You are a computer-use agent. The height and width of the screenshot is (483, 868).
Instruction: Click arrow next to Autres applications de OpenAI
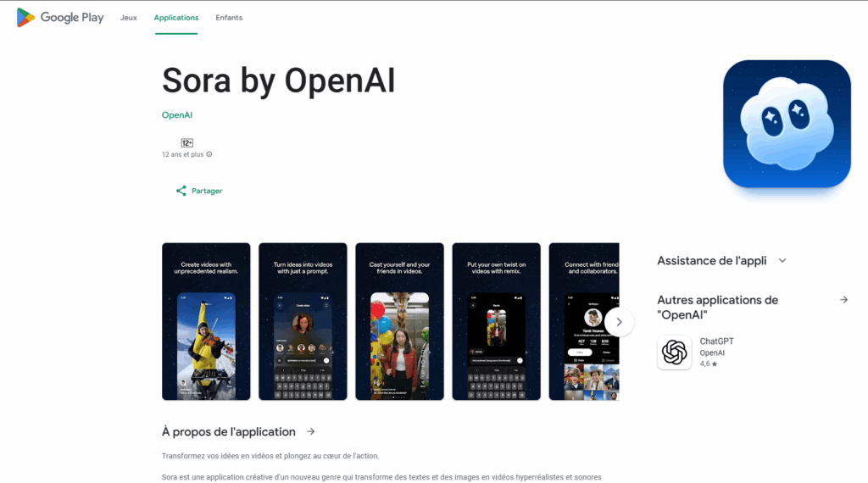[x=843, y=300]
